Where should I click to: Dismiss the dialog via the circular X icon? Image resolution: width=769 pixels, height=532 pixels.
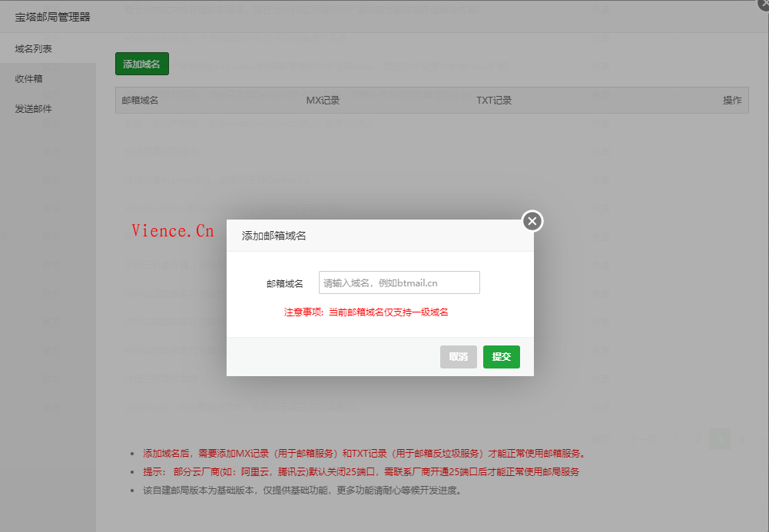pos(532,221)
